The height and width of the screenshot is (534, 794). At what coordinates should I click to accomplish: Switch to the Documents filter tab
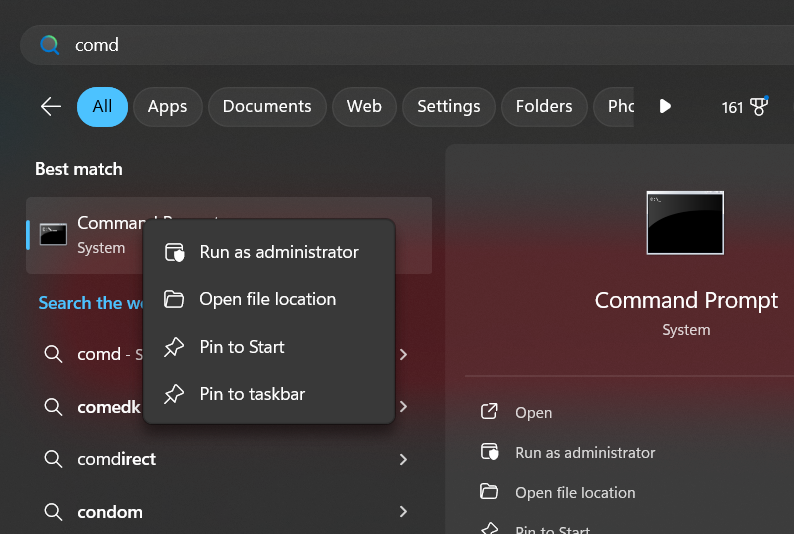point(267,106)
